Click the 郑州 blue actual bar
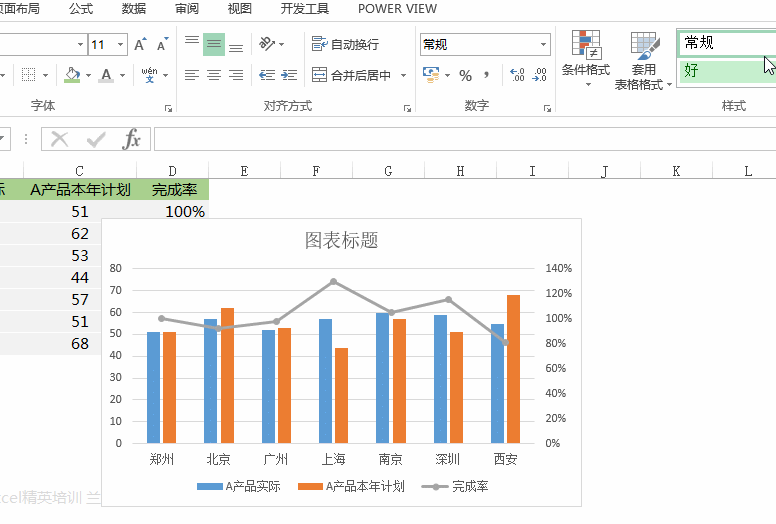 153,387
